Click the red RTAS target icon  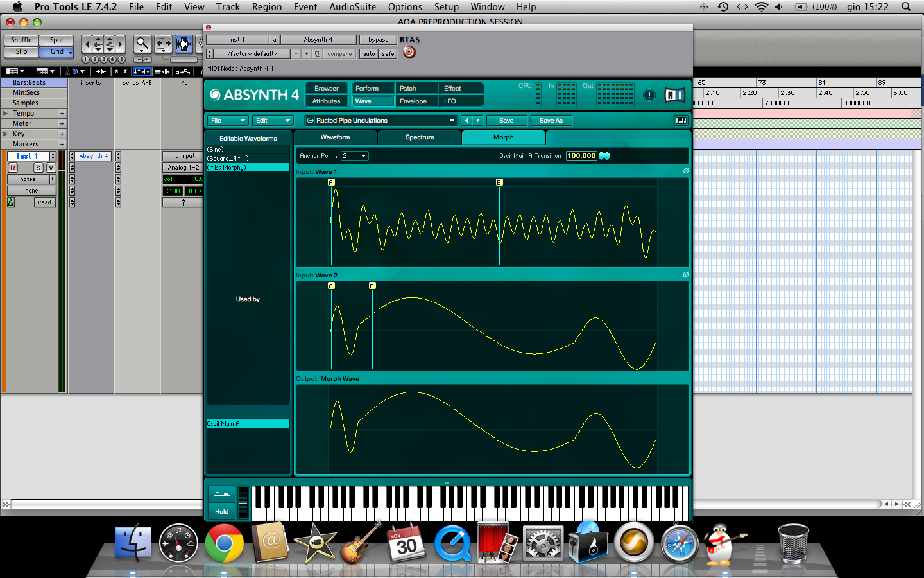pyautogui.click(x=409, y=52)
